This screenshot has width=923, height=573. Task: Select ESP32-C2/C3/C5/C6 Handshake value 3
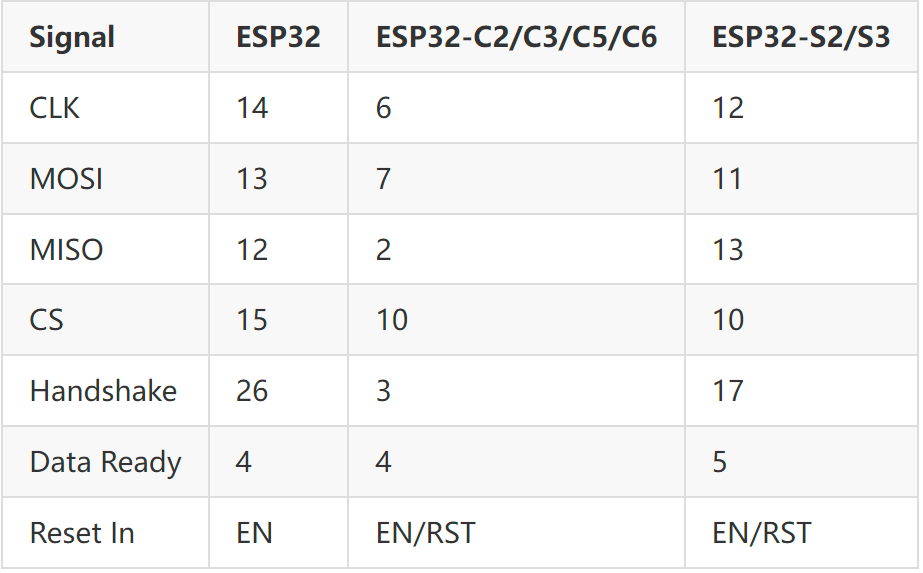point(383,391)
